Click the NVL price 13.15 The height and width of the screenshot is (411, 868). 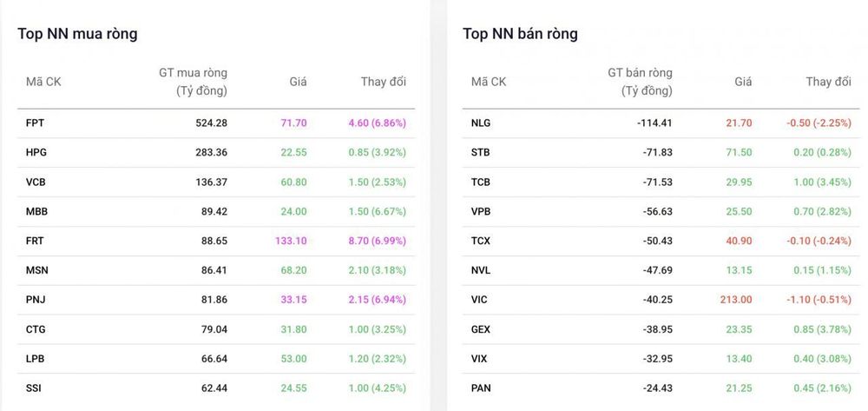coord(739,270)
